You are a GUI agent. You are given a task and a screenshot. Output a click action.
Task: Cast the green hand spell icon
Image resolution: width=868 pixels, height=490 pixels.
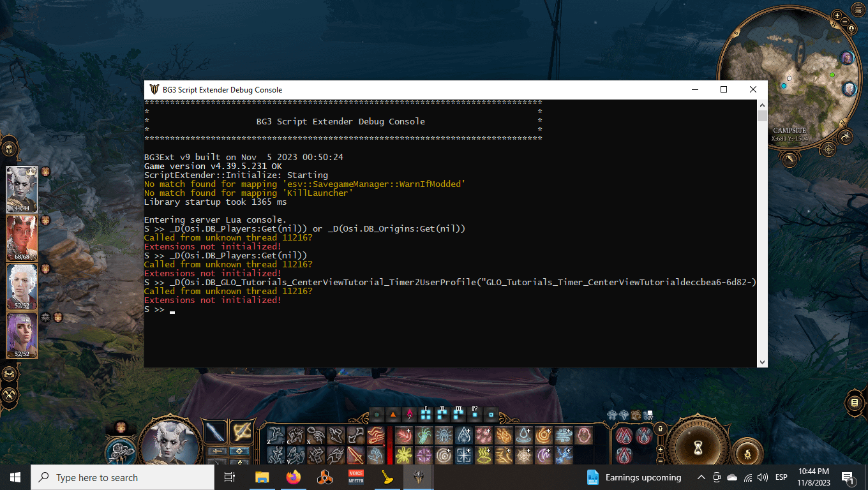(424, 435)
